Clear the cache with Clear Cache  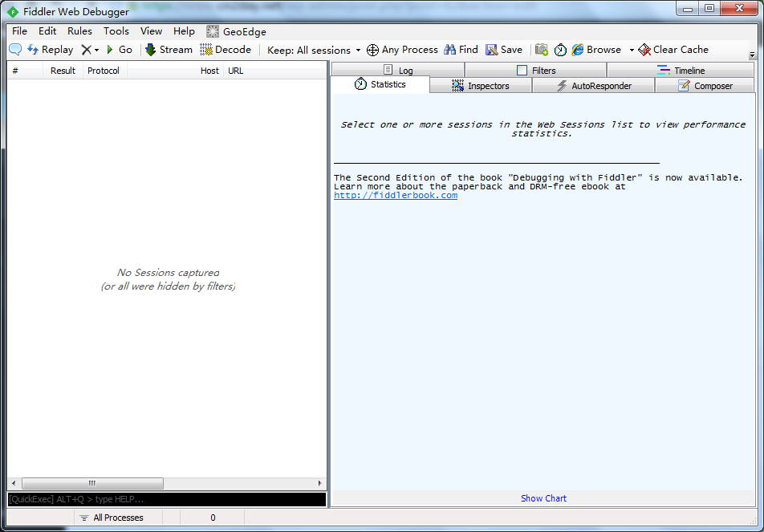coord(673,50)
